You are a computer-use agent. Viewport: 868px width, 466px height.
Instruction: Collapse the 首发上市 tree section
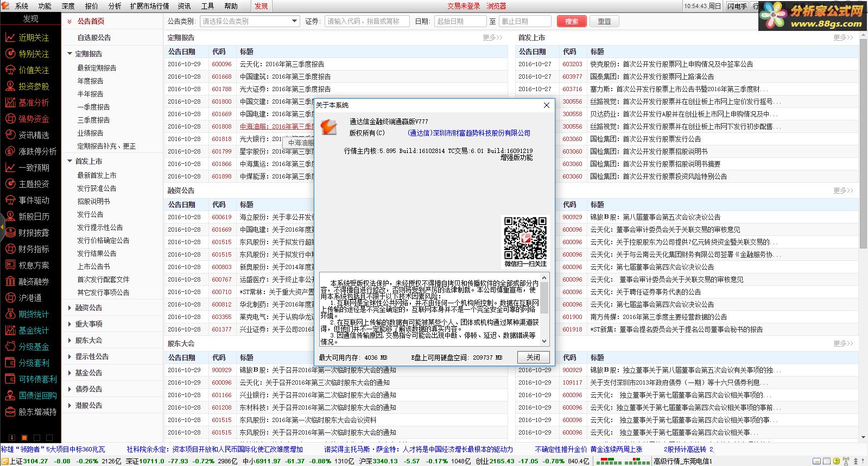tap(69, 161)
